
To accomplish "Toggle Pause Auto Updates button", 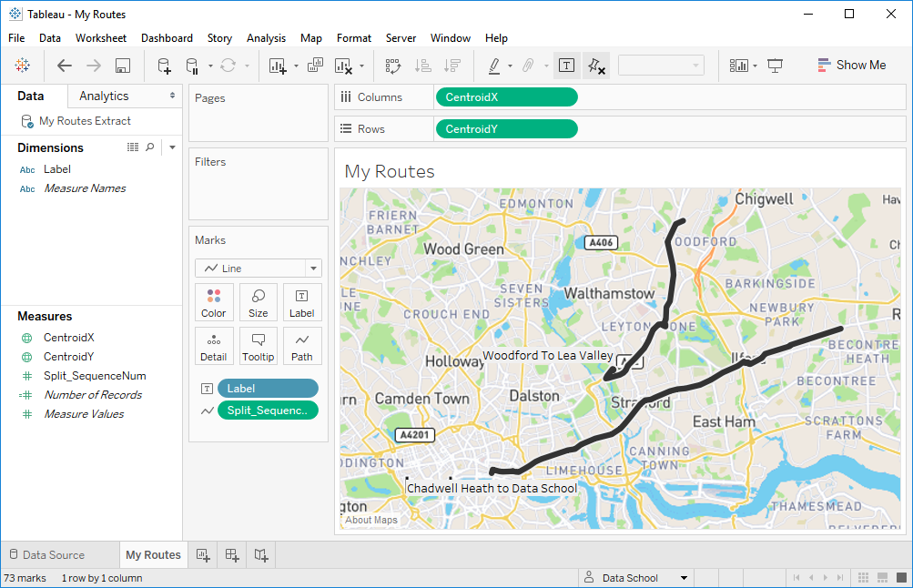I will pos(192,66).
